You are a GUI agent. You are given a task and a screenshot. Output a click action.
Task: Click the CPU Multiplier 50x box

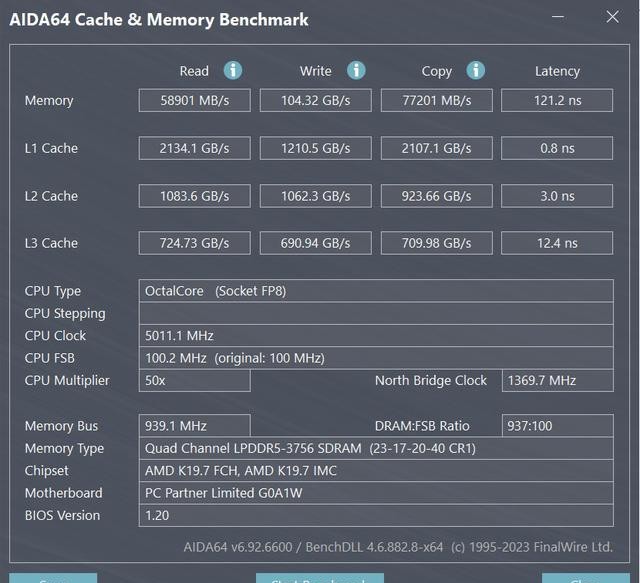tap(194, 380)
